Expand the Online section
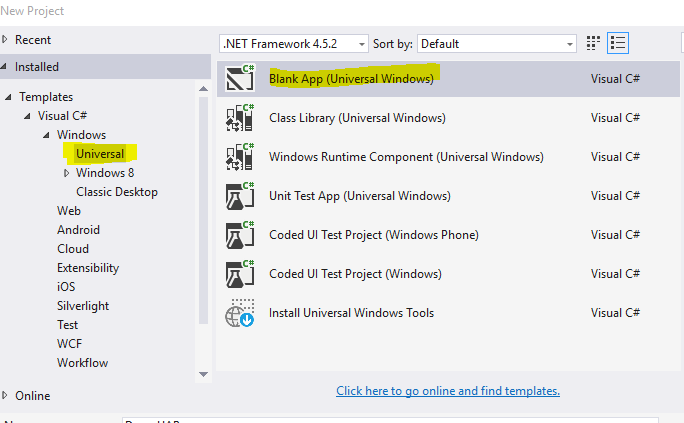The width and height of the screenshot is (684, 423). [x=6, y=395]
